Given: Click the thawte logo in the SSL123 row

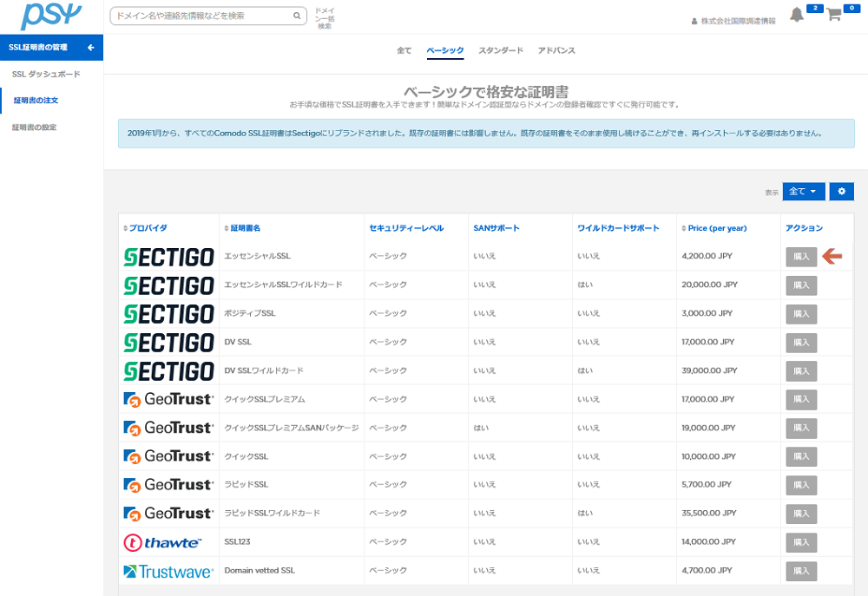Looking at the screenshot, I should pyautogui.click(x=162, y=542).
